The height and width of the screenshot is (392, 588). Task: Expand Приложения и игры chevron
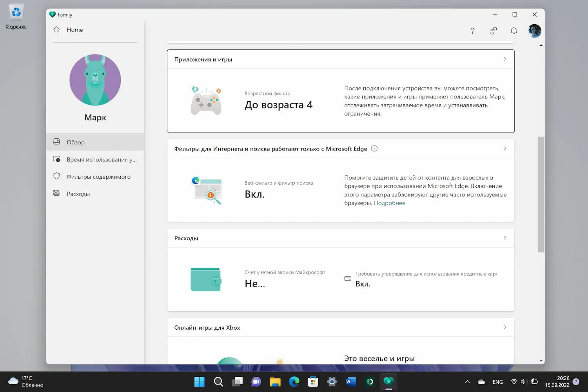(505, 59)
